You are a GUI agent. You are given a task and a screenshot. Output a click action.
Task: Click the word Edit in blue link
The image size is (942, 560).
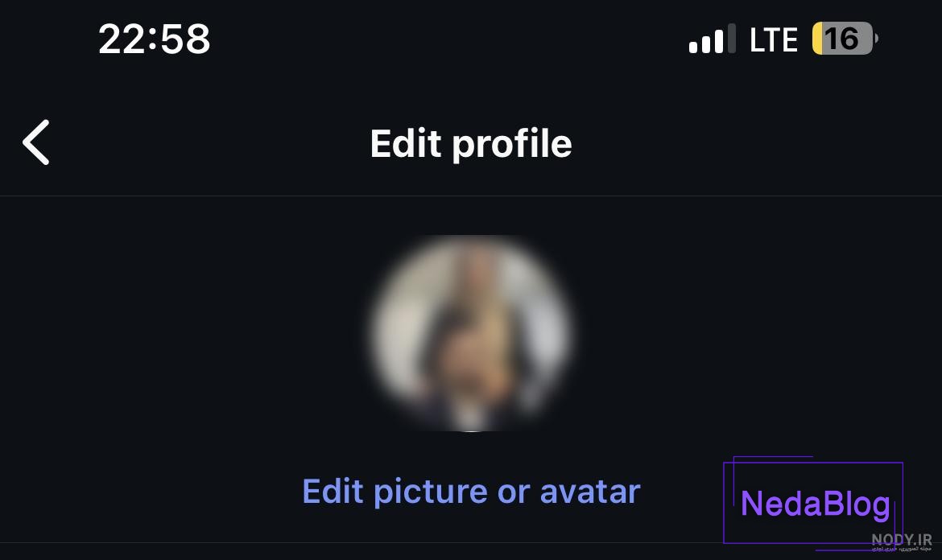[x=333, y=492]
